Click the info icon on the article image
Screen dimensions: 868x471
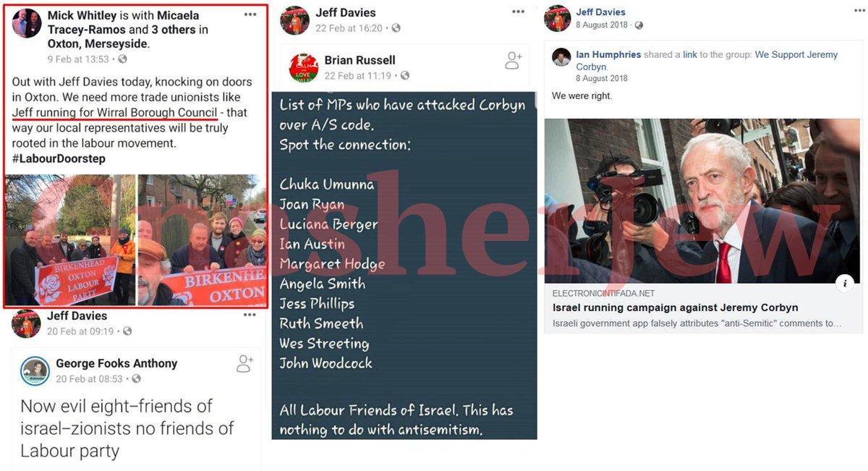(x=844, y=283)
